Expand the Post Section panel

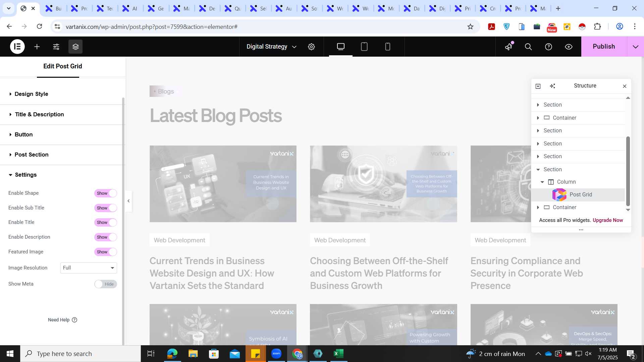(62, 155)
